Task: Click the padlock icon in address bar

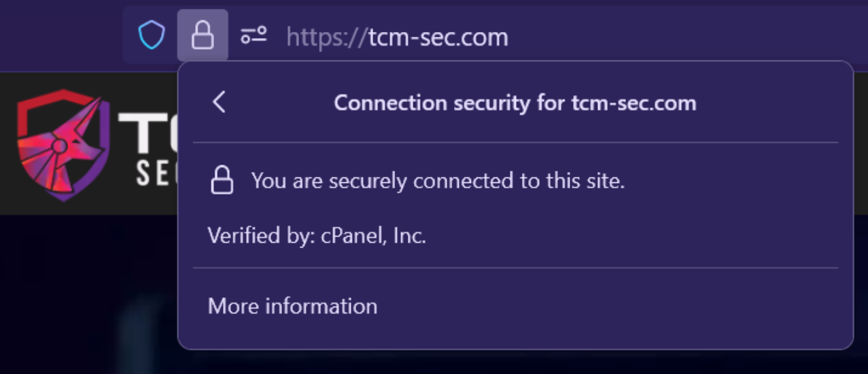Action: click(x=203, y=35)
